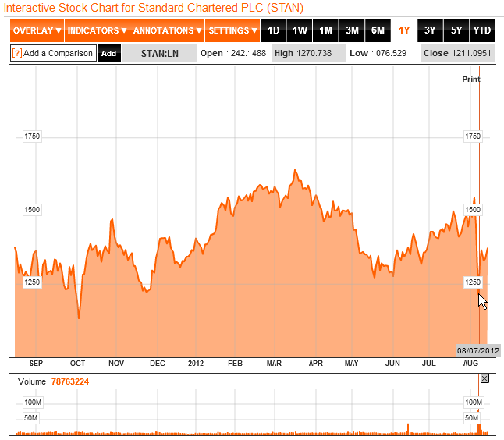This screenshot has height=440, width=504.
Task: Click the Print link on chart
Action: [x=471, y=79]
